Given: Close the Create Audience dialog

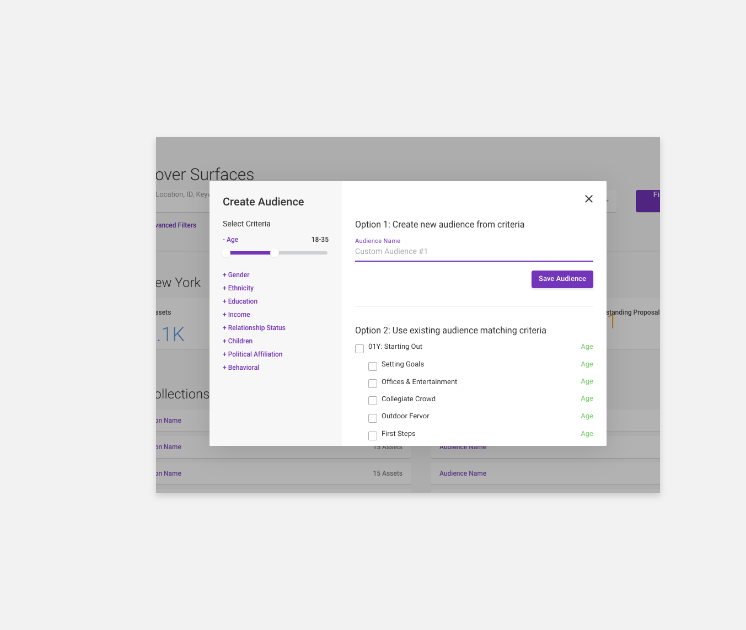Looking at the screenshot, I should click(x=589, y=199).
